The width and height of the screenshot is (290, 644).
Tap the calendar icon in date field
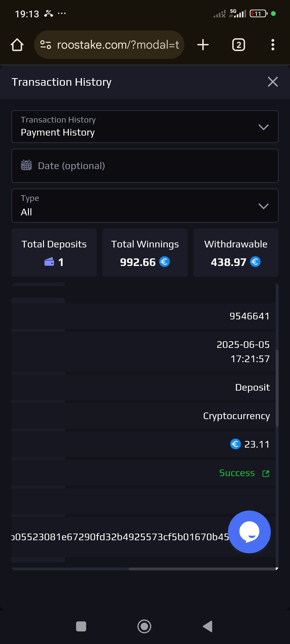(x=26, y=165)
